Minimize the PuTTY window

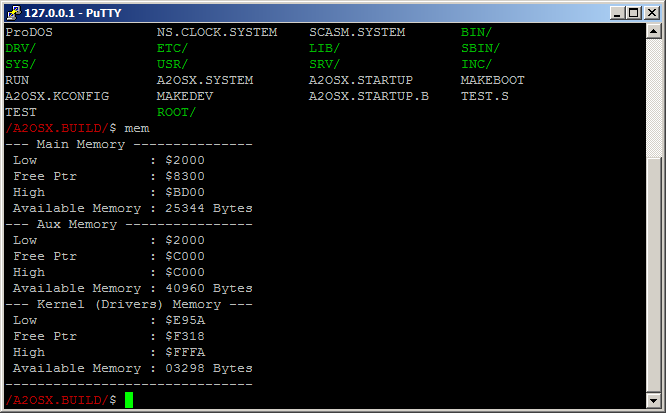pos(617,13)
